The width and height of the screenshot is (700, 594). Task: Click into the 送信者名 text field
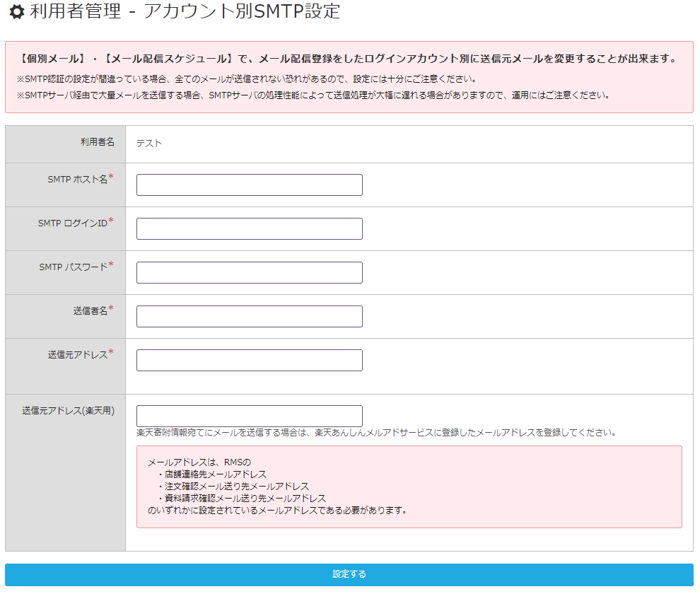click(x=249, y=317)
